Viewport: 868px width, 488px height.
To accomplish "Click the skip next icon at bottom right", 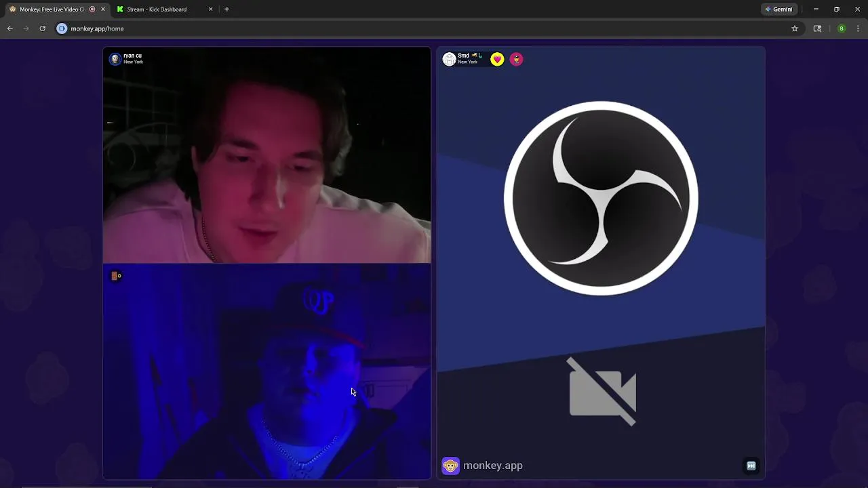I will (751, 466).
